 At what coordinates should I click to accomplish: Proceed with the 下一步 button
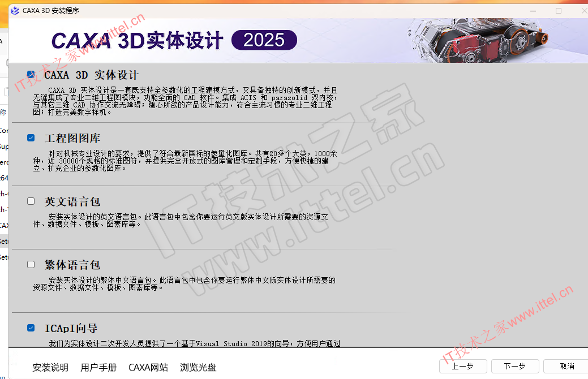tap(515, 366)
